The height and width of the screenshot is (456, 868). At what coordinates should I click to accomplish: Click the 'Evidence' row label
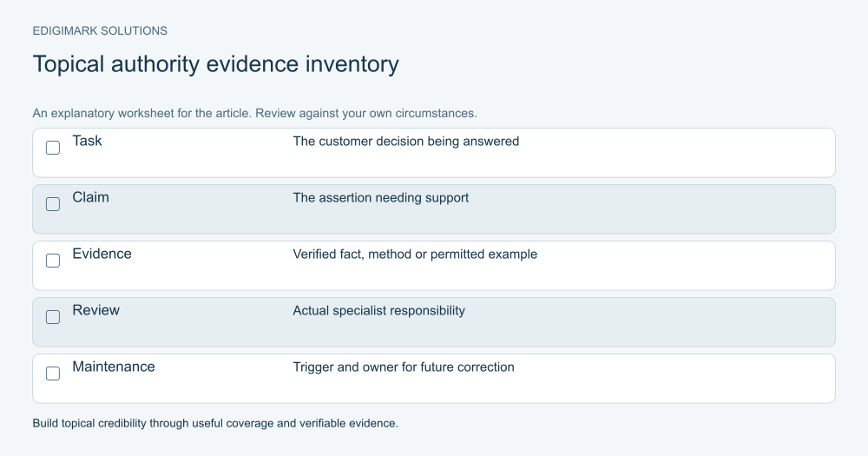[x=102, y=254]
